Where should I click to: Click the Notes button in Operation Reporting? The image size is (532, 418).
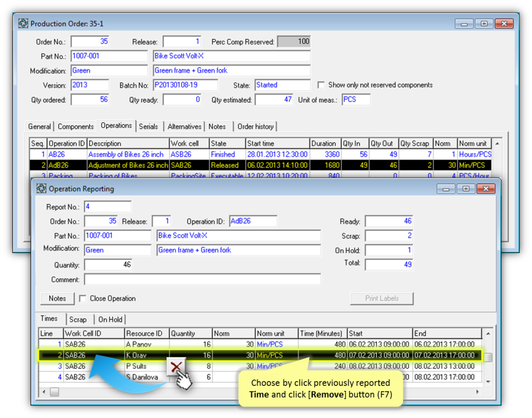[x=58, y=298]
